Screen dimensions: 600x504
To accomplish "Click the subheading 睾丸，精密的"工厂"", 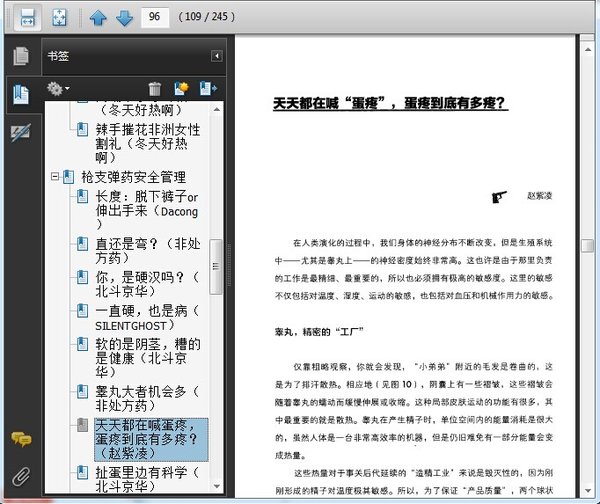I will pyautogui.click(x=319, y=332).
